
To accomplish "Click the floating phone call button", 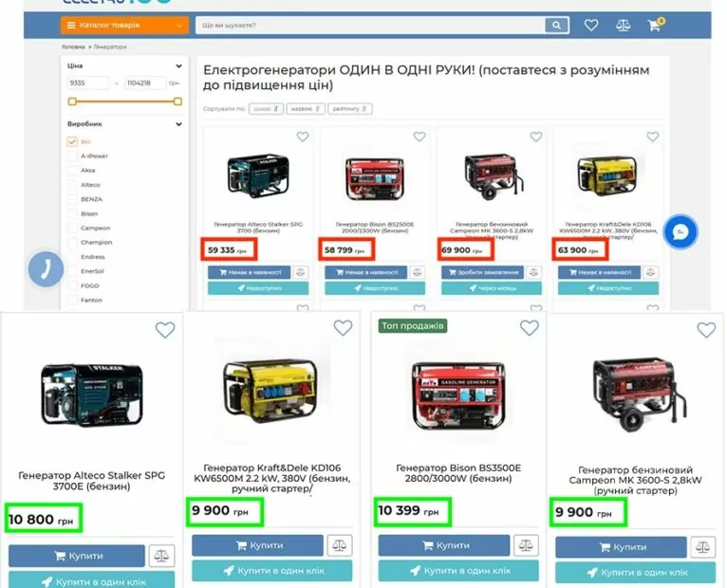I will [x=46, y=268].
